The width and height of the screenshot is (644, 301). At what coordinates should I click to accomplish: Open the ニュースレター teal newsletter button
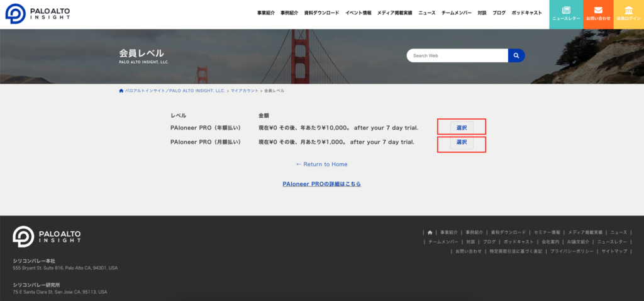tap(566, 14)
